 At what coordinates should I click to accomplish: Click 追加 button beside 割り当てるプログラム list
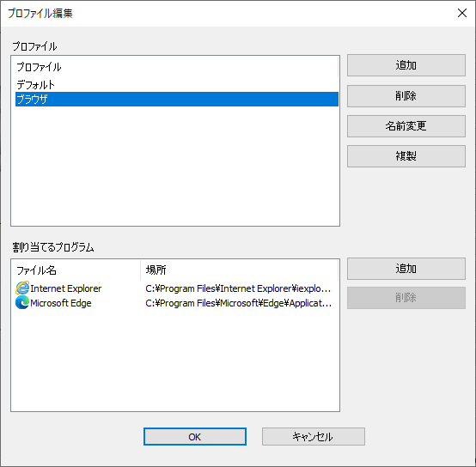coord(406,269)
